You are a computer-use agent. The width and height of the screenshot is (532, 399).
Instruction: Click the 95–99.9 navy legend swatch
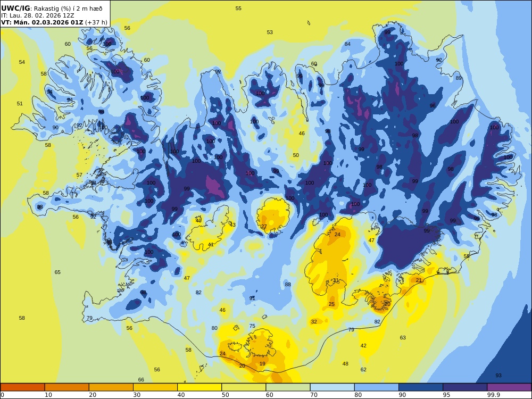coord(465,387)
